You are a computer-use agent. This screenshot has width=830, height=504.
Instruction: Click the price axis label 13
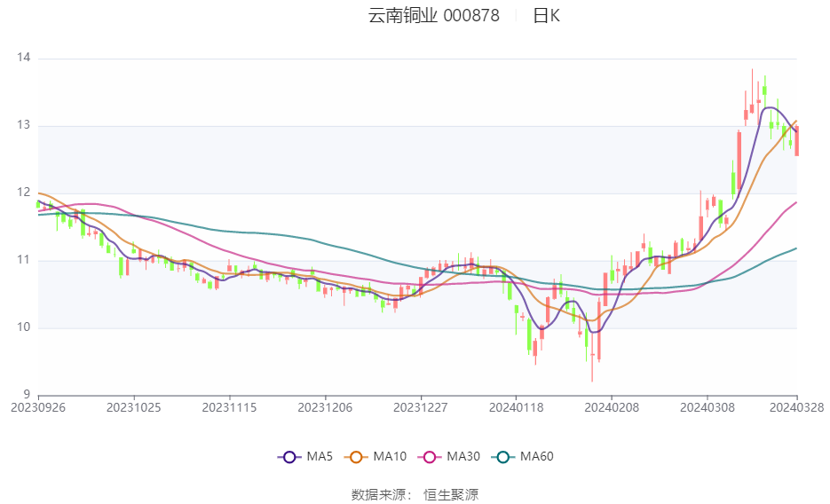click(23, 125)
